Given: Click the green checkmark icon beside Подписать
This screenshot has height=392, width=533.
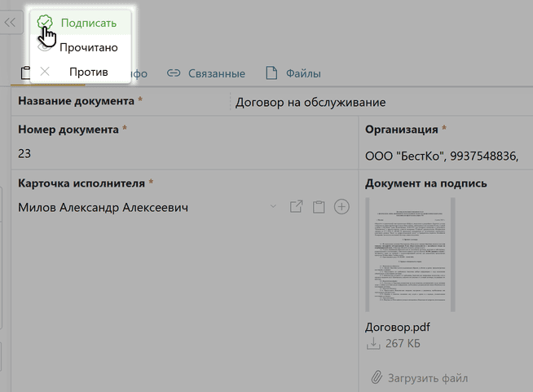Looking at the screenshot, I should point(46,23).
